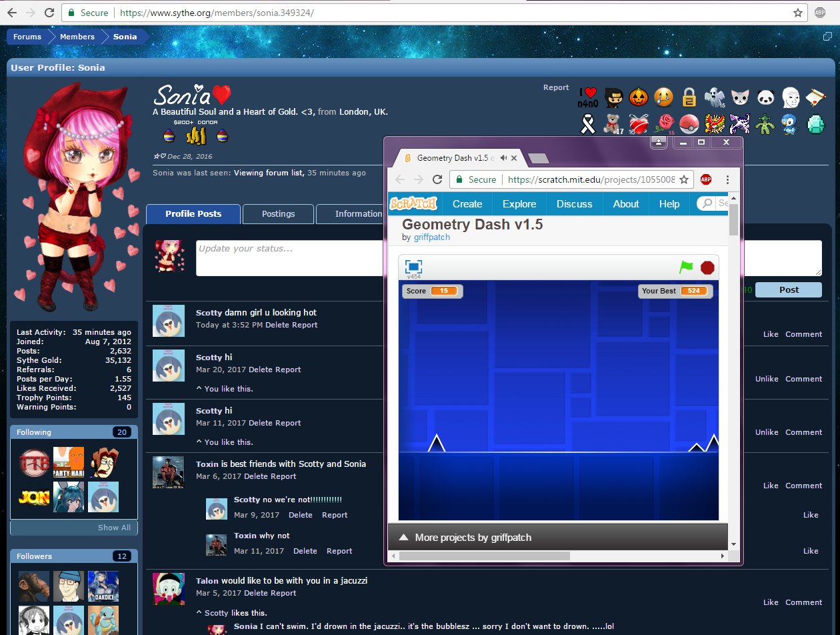Viewport: 840px width, 635px height.
Task: Mute the Geometry Dash tab audio
Action: [x=503, y=158]
